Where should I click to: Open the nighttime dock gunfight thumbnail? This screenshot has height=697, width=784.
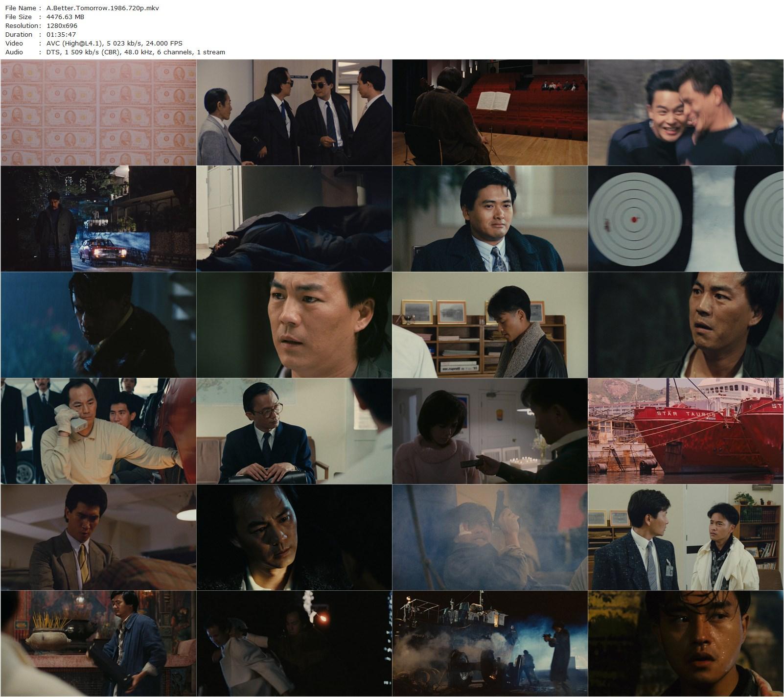tap(490, 643)
